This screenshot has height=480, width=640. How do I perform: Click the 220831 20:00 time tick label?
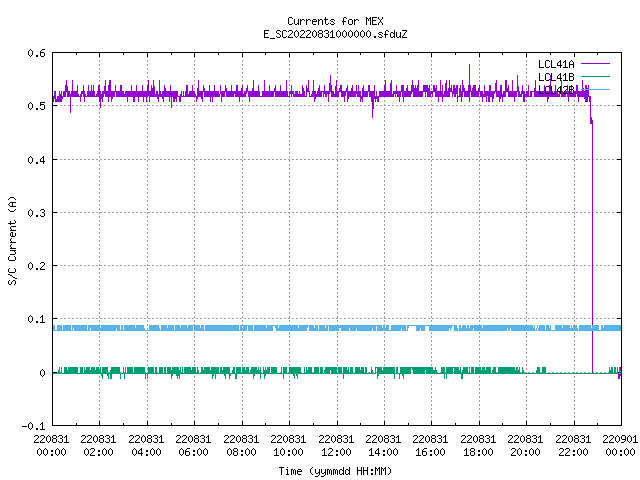click(x=525, y=446)
